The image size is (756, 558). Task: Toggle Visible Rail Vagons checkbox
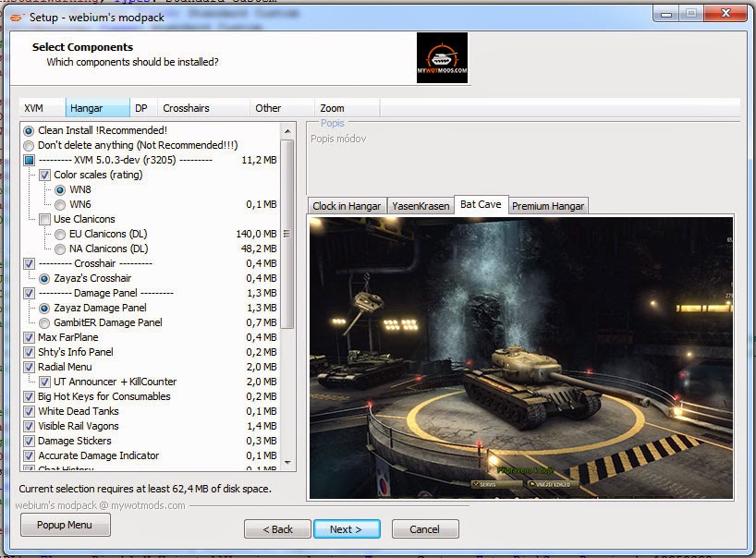pos(29,427)
